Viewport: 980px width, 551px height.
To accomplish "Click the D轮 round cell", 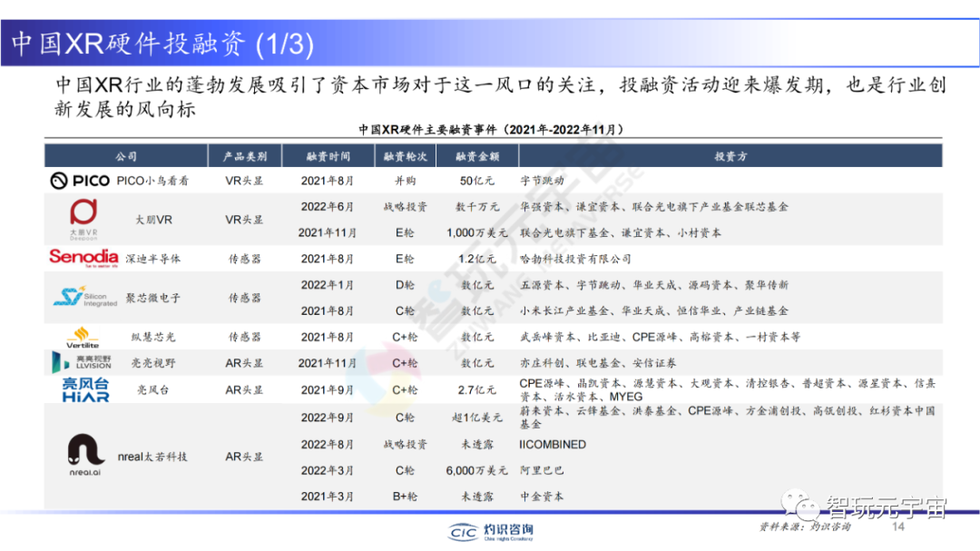I will [405, 284].
